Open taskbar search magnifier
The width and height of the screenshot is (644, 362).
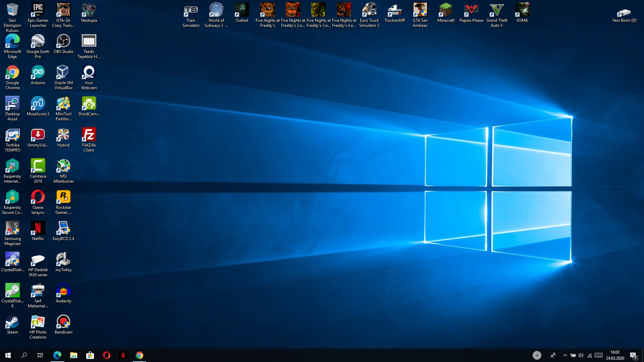pyautogui.click(x=24, y=355)
